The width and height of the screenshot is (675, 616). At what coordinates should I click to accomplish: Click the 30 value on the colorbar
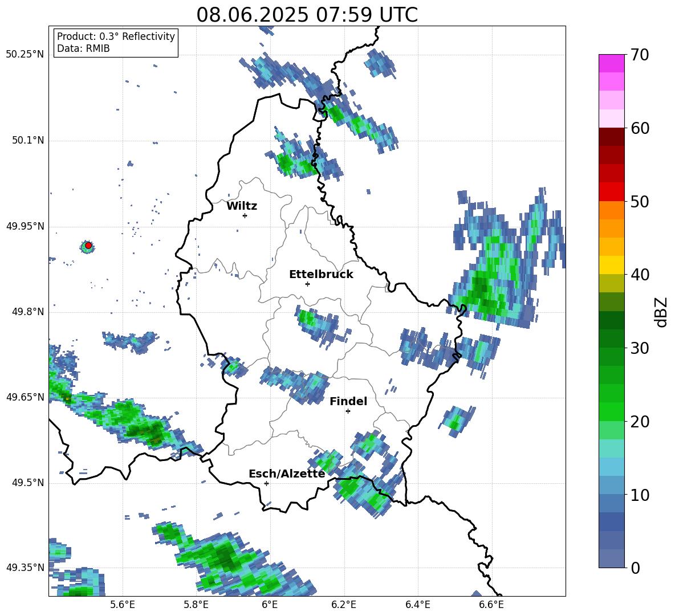coord(640,348)
